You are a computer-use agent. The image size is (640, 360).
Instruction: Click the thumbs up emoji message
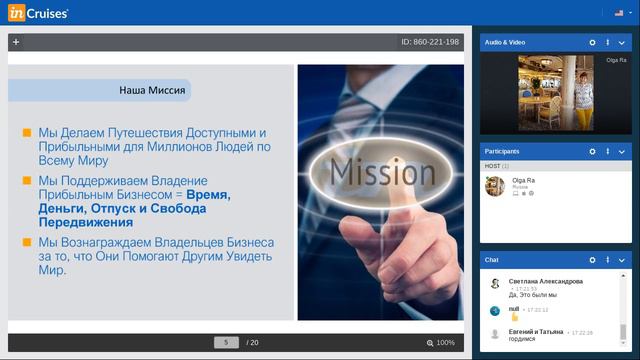[x=514, y=317]
